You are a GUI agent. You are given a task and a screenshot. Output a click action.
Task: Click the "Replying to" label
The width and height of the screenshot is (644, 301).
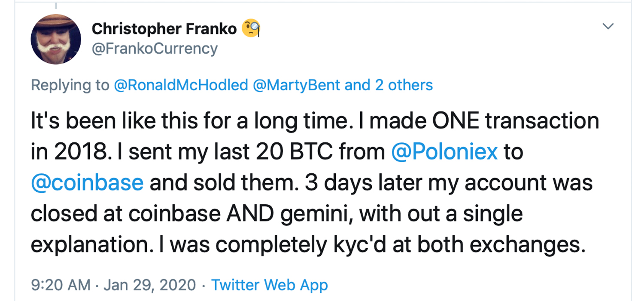click(x=70, y=85)
